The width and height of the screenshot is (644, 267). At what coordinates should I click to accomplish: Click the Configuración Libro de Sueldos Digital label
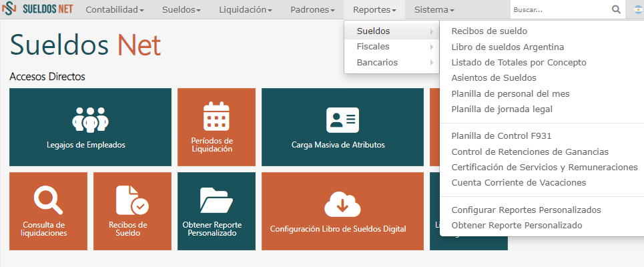tap(338, 229)
